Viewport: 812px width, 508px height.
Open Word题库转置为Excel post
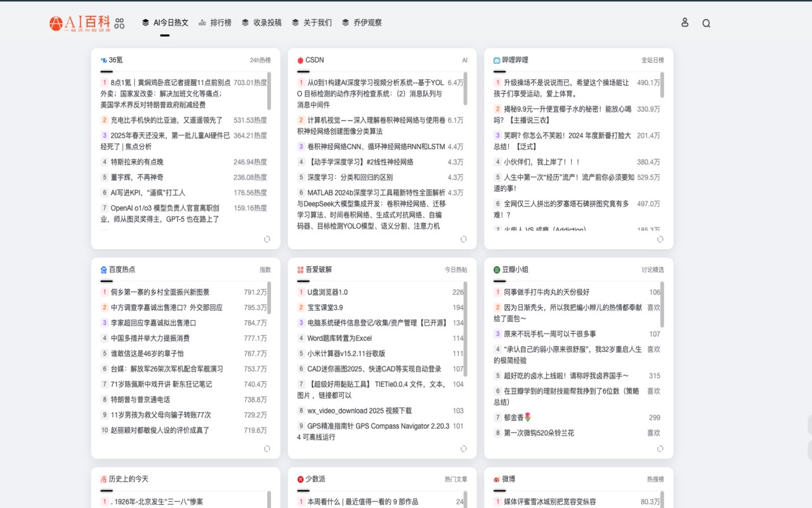pos(339,338)
